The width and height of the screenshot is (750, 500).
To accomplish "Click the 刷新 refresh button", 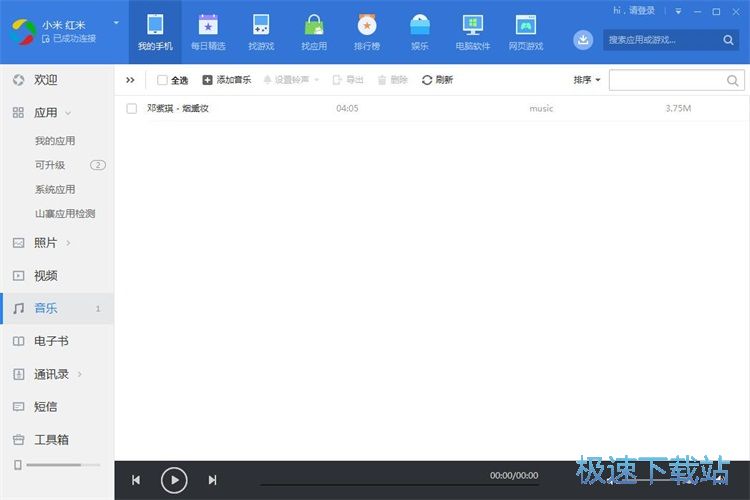I will pos(437,80).
